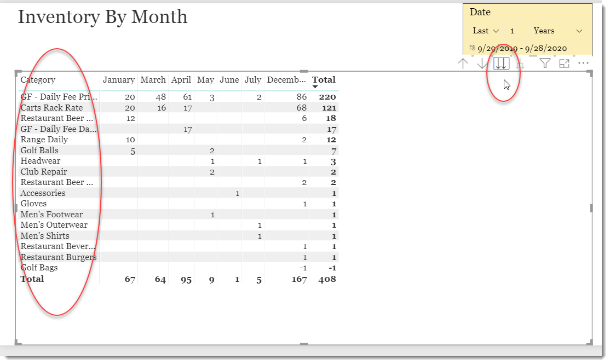
Task: Click the Carts Rack Rate row
Action: (51, 107)
